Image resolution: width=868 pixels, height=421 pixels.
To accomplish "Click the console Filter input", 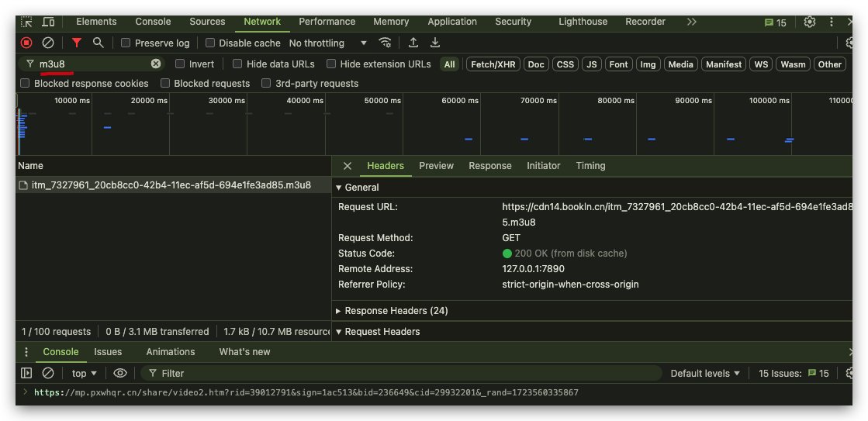I will (401, 374).
